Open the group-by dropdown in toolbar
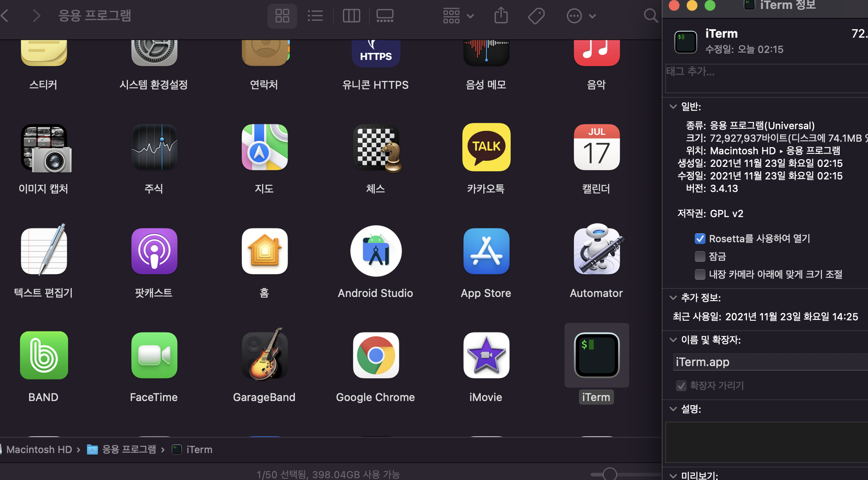The image size is (868, 480). coord(458,16)
